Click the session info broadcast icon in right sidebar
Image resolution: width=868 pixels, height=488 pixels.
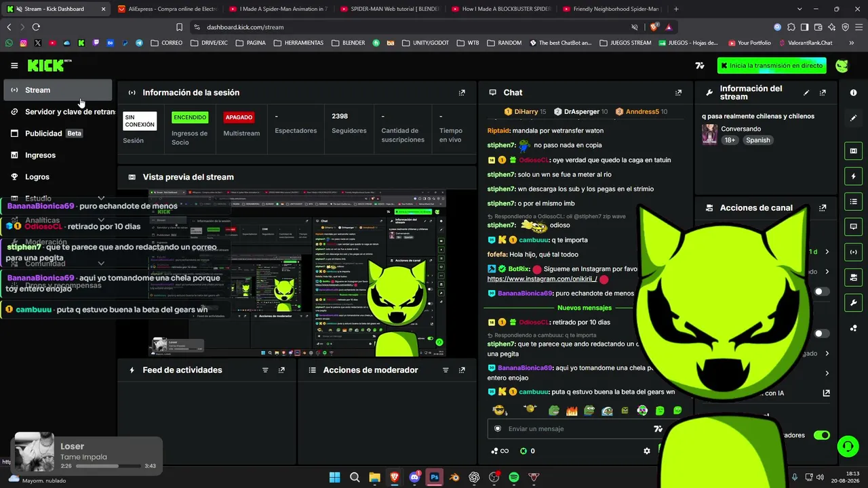coord(853,252)
